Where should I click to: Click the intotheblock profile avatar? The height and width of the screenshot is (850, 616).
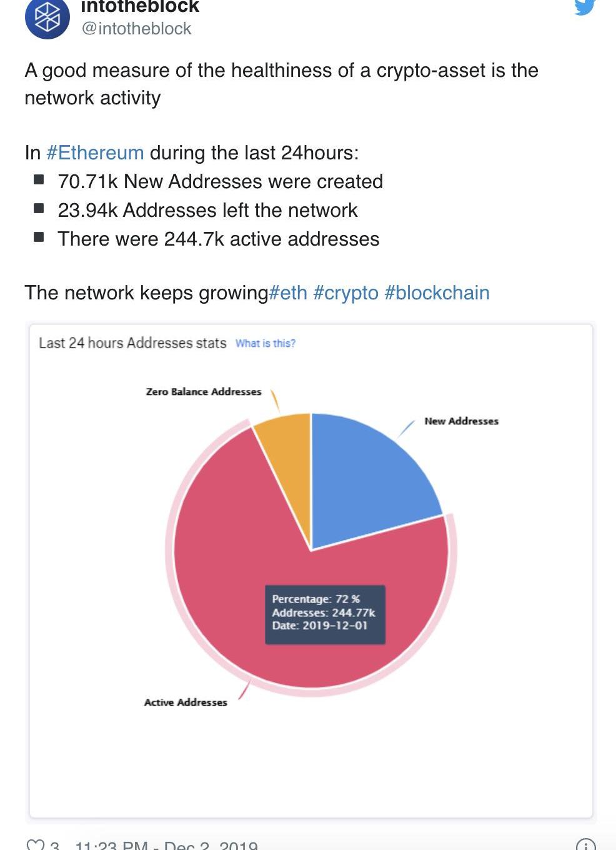click(47, 17)
